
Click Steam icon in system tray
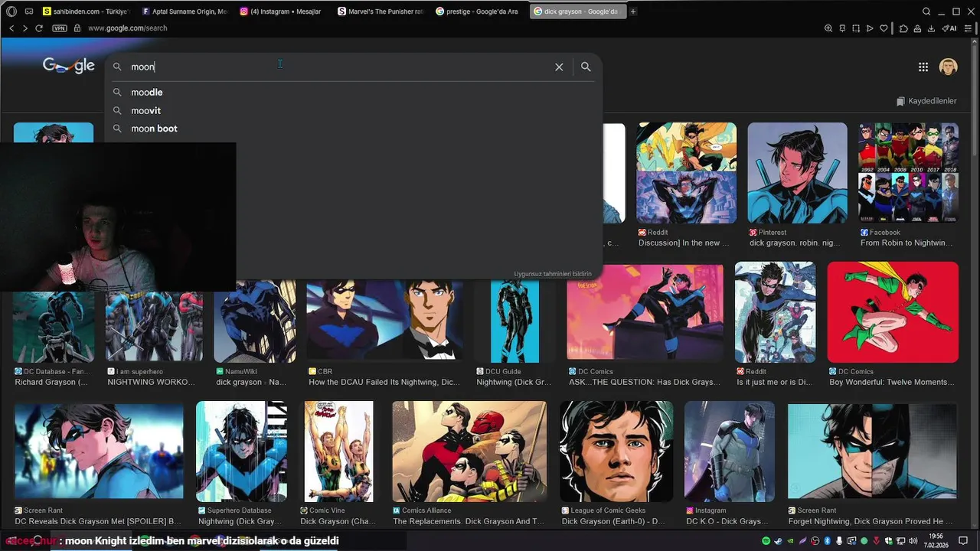click(x=779, y=541)
